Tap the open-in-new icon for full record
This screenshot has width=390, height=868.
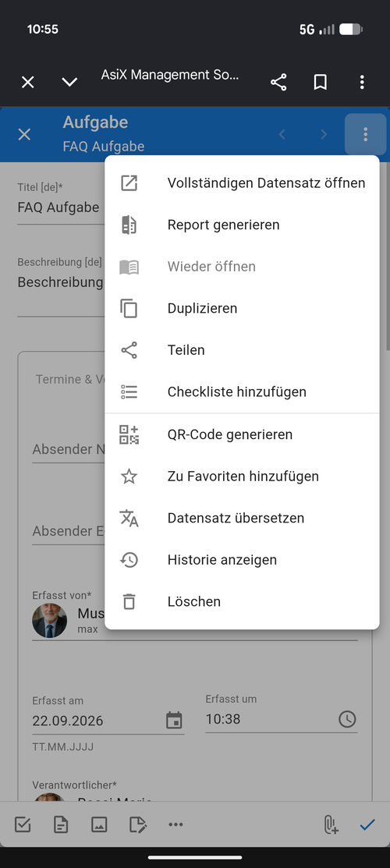tap(129, 182)
